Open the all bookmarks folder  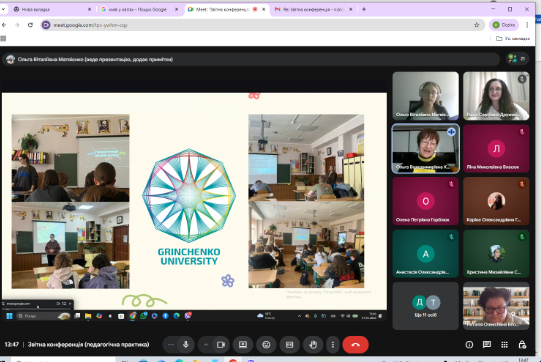click(513, 38)
